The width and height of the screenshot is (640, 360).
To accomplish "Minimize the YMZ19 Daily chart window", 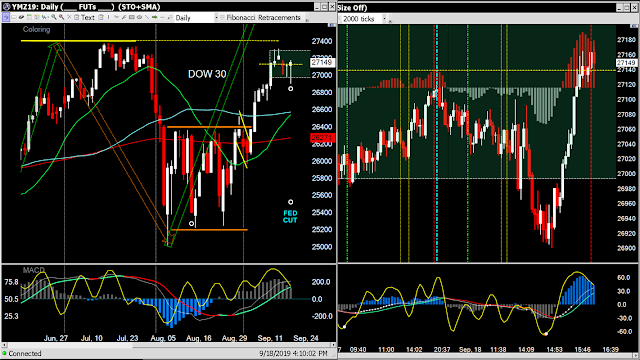I will tap(317, 7).
